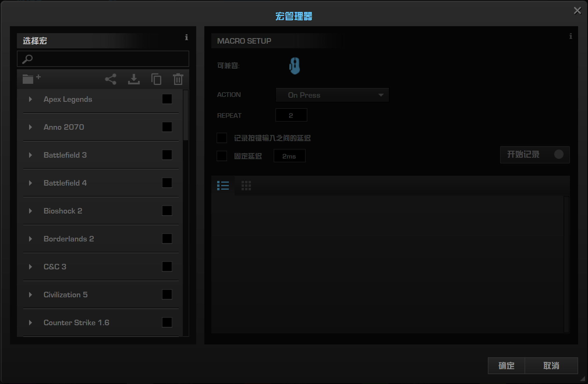This screenshot has height=384, width=588.
Task: Click the 确定 confirm button
Action: click(x=506, y=366)
